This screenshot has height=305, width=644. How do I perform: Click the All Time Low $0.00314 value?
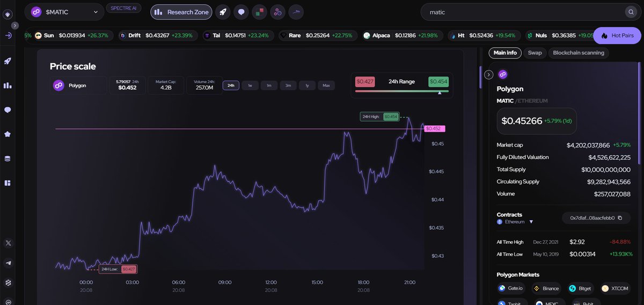pos(582,254)
